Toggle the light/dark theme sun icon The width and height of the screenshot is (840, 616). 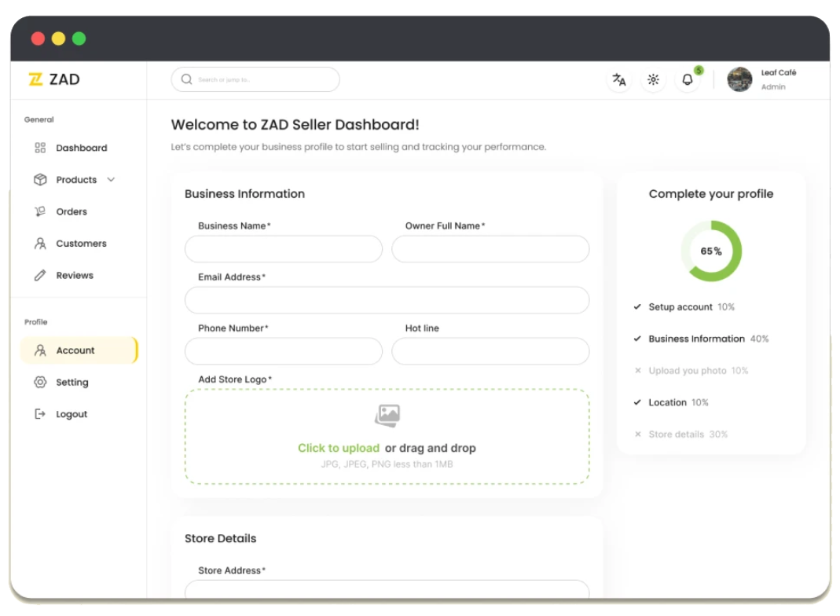click(653, 79)
